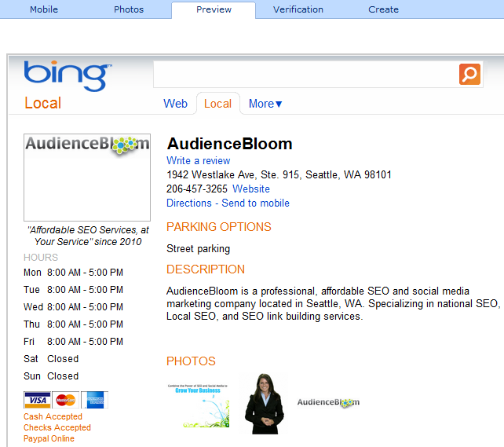Viewport: 504px width, 447px height.
Task: Click the Bing logo
Action: [x=68, y=75]
